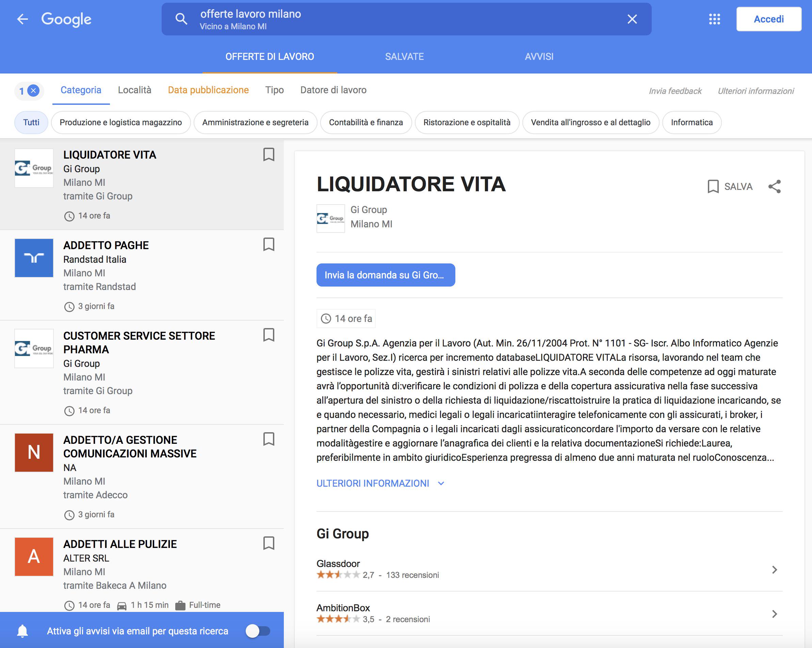Click Gi Group logo in CUSTOMER SERVICE listing
The image size is (812, 648).
click(x=34, y=349)
